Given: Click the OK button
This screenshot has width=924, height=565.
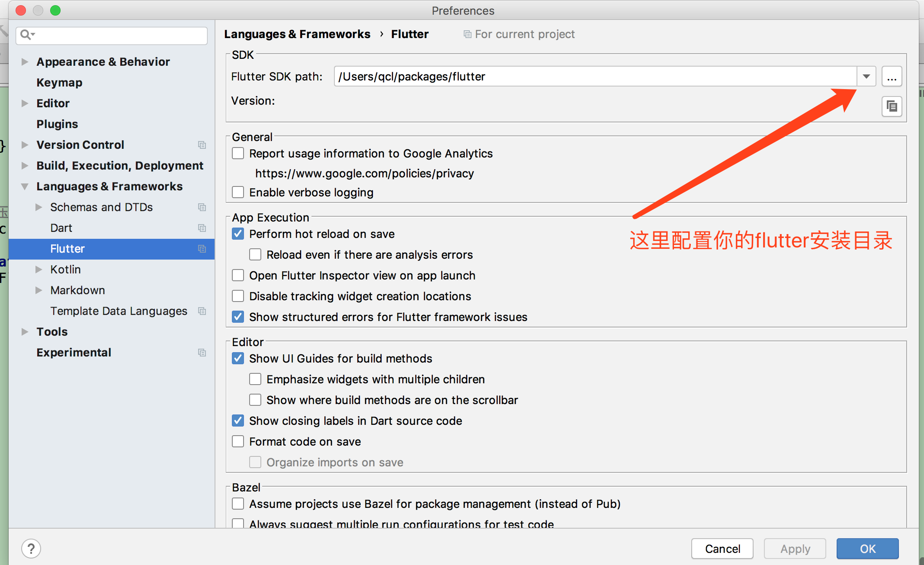Looking at the screenshot, I should [x=867, y=549].
